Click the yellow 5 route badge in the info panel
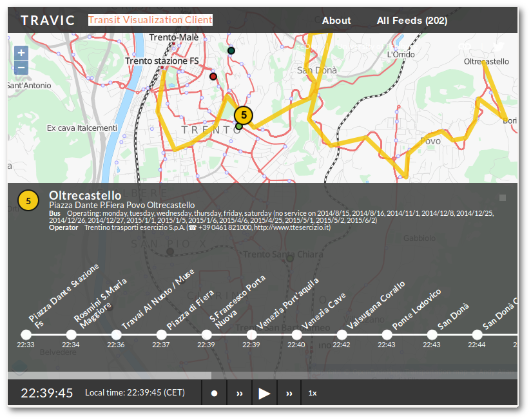The image size is (531, 420). pos(28,201)
